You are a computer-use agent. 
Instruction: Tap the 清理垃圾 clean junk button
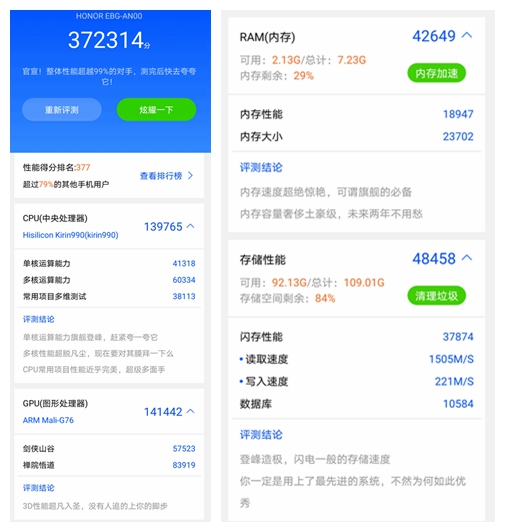436,296
